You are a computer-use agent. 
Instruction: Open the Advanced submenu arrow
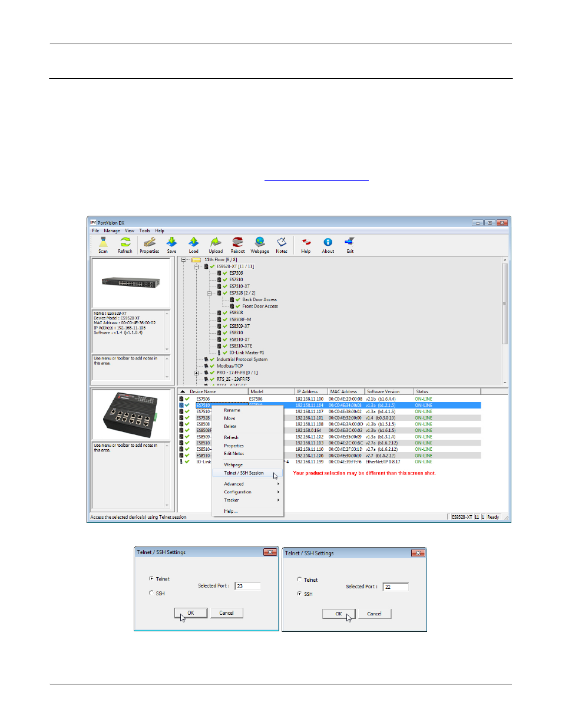tap(278, 484)
